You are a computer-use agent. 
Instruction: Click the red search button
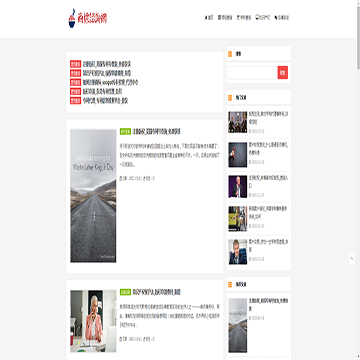[x=283, y=72]
